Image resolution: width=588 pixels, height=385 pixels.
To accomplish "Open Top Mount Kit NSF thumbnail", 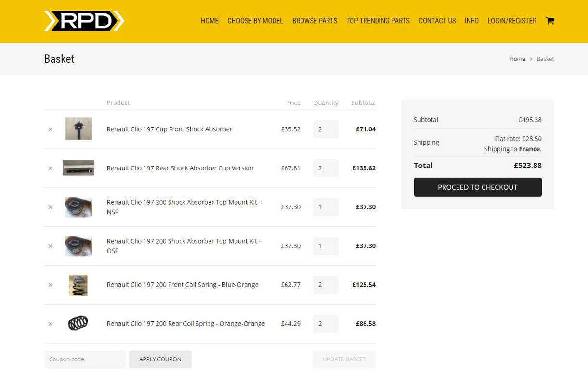I will tap(78, 207).
